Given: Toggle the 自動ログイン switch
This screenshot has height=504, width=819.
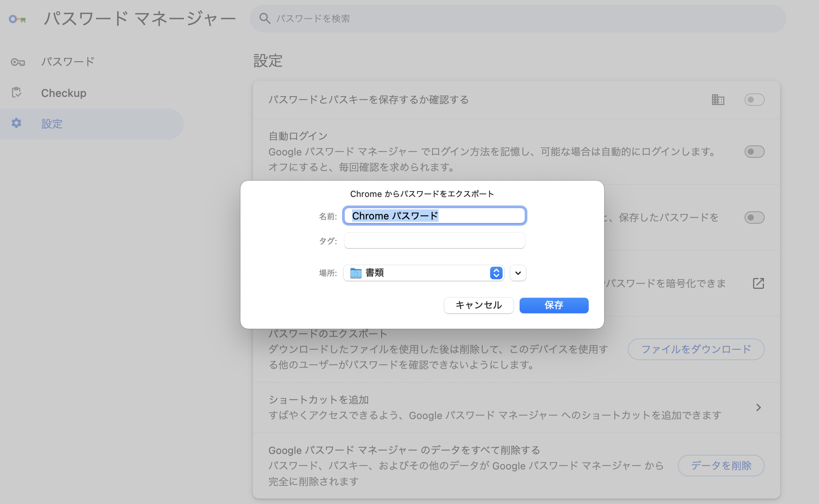Looking at the screenshot, I should click(x=754, y=152).
